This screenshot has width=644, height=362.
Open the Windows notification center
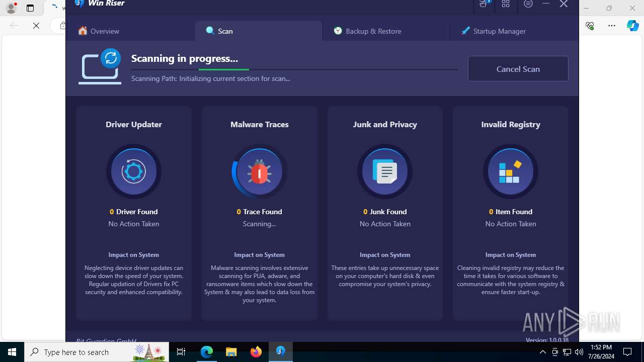pyautogui.click(x=627, y=352)
